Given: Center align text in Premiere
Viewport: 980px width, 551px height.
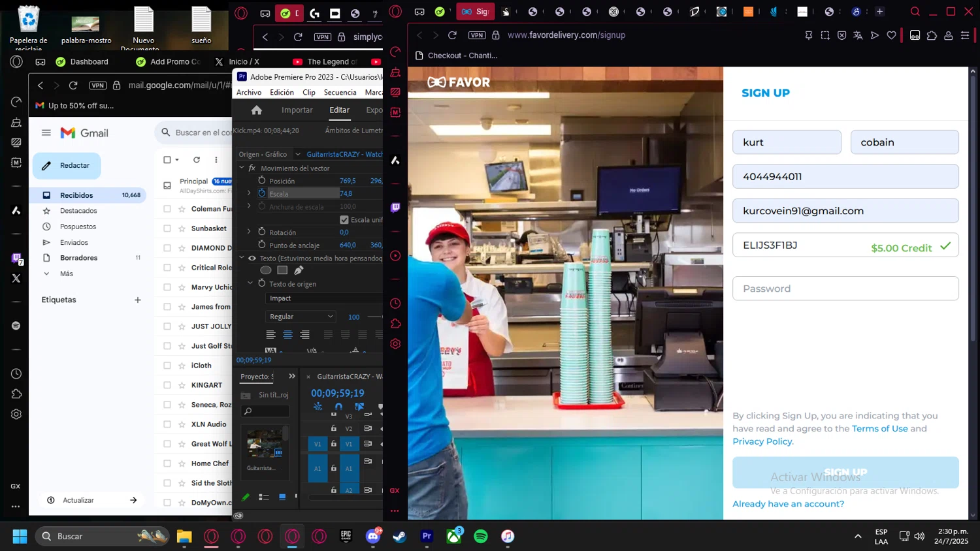Looking at the screenshot, I should (x=287, y=335).
